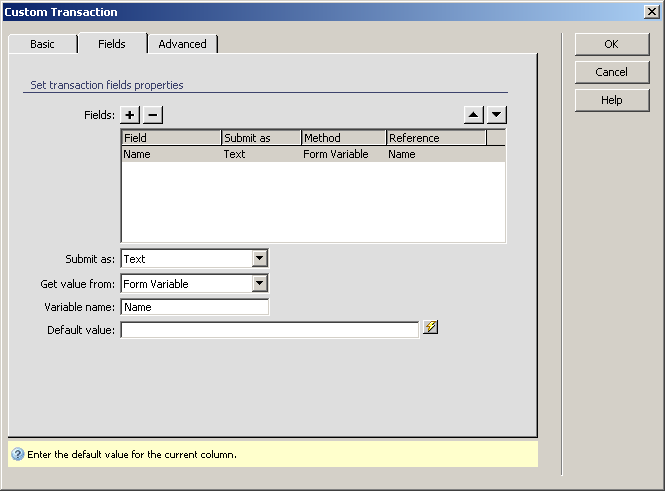Viewport: 665px width, 491px height.
Task: Move selected field down with arrow
Action: pos(497,115)
